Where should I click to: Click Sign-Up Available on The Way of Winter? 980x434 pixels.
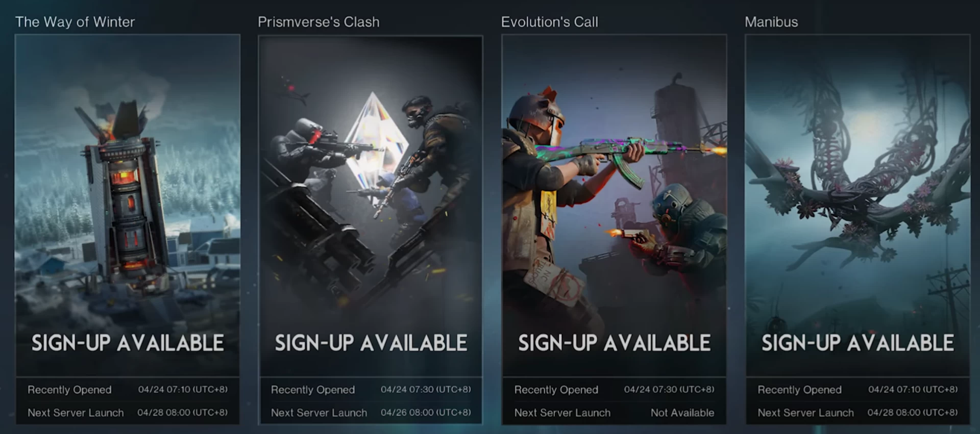[128, 343]
